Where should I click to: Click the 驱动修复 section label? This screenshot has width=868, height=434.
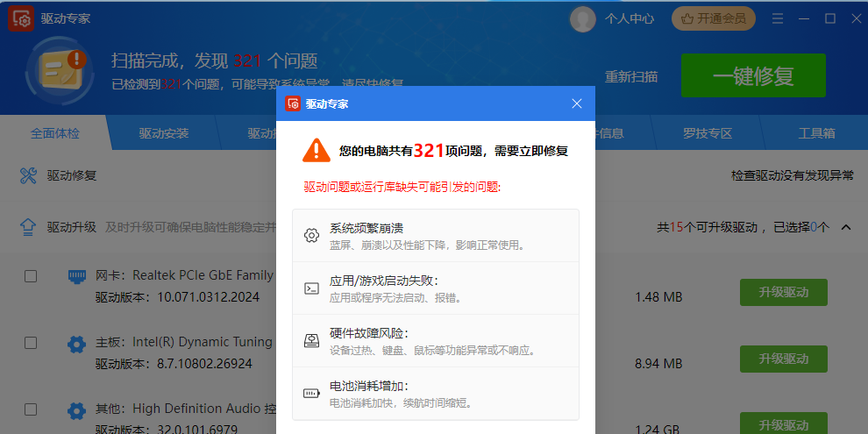pyautogui.click(x=72, y=175)
